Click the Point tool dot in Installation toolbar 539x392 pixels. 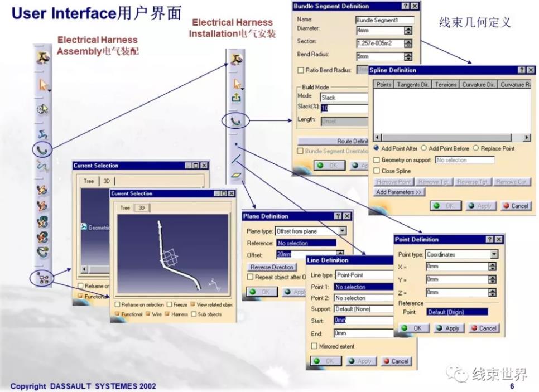click(236, 144)
